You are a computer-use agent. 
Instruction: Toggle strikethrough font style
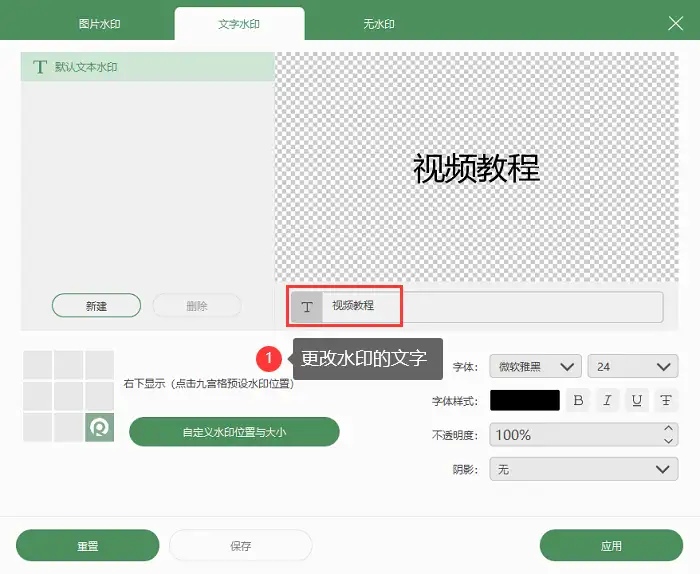tap(666, 400)
